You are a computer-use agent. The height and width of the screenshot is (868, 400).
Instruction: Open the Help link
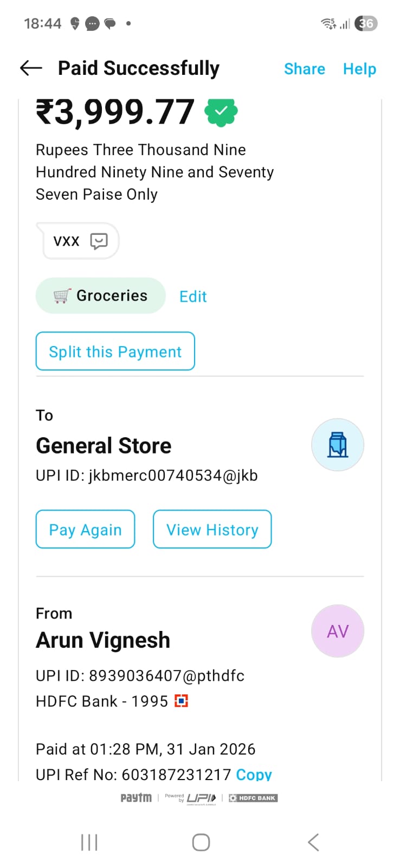tap(359, 69)
